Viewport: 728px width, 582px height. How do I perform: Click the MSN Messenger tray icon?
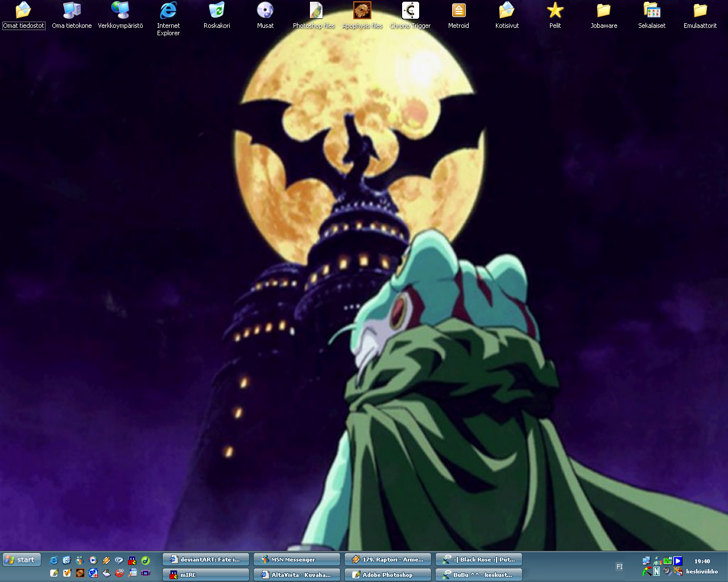pyautogui.click(x=657, y=561)
